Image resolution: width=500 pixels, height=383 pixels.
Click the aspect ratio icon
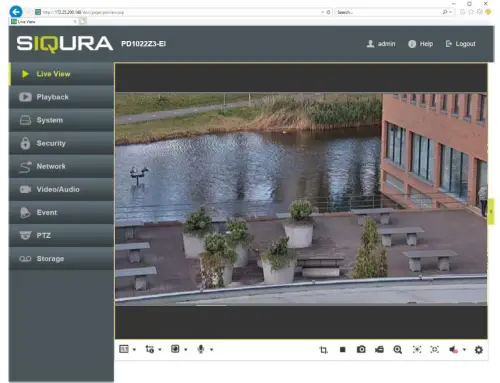tap(124, 349)
